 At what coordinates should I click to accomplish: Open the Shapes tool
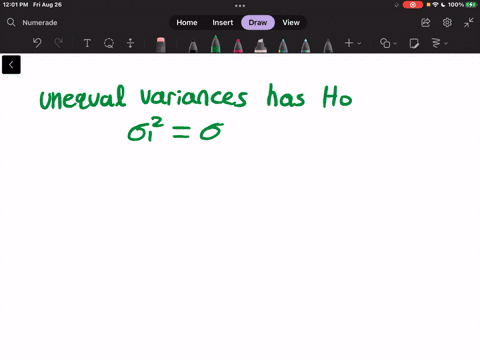coord(385,43)
